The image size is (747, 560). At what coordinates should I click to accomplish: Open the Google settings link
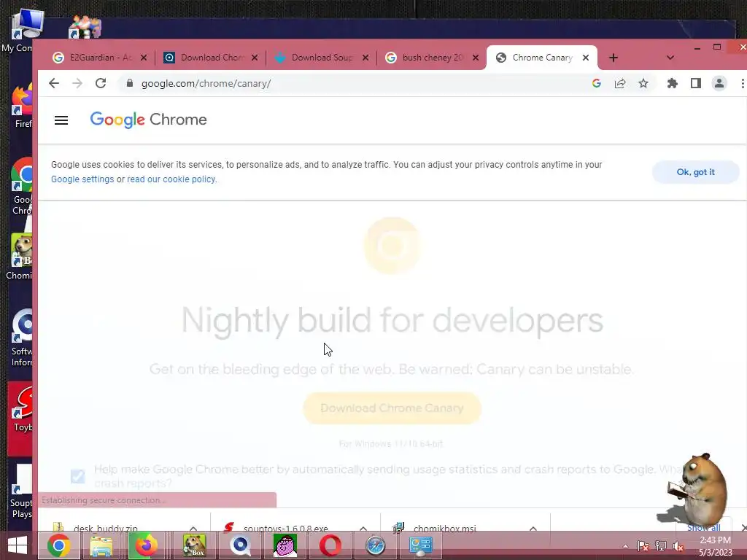point(82,179)
